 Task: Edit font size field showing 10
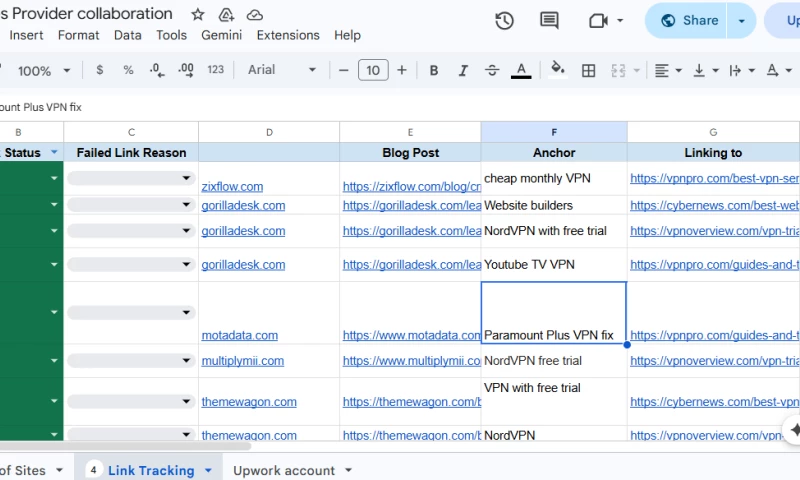pos(373,70)
